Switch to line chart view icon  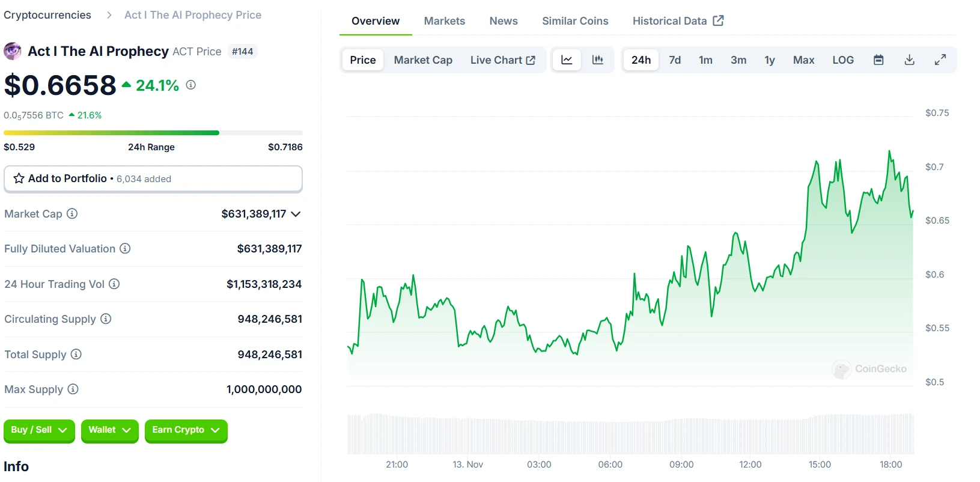pos(567,60)
